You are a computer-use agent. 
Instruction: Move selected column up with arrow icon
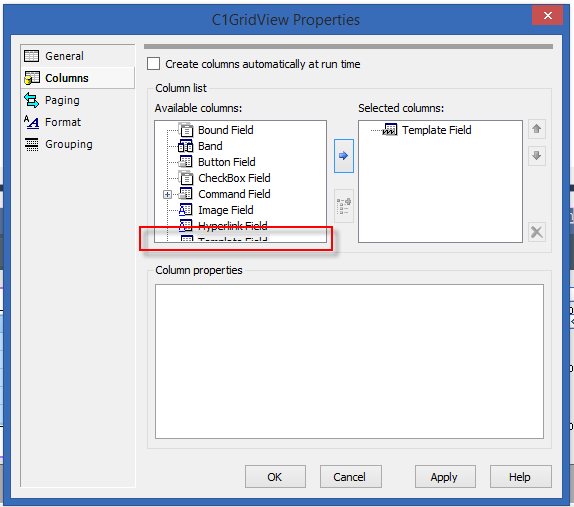pyautogui.click(x=537, y=129)
